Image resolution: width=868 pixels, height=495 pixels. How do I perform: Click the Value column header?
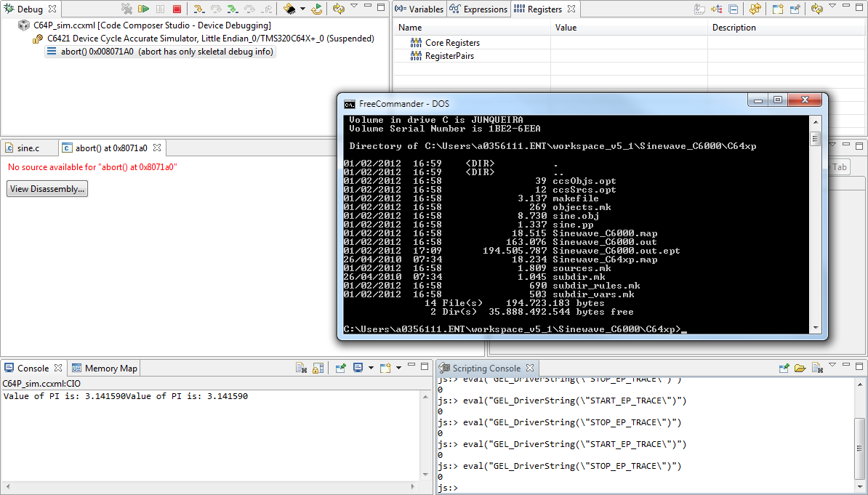[x=629, y=28]
